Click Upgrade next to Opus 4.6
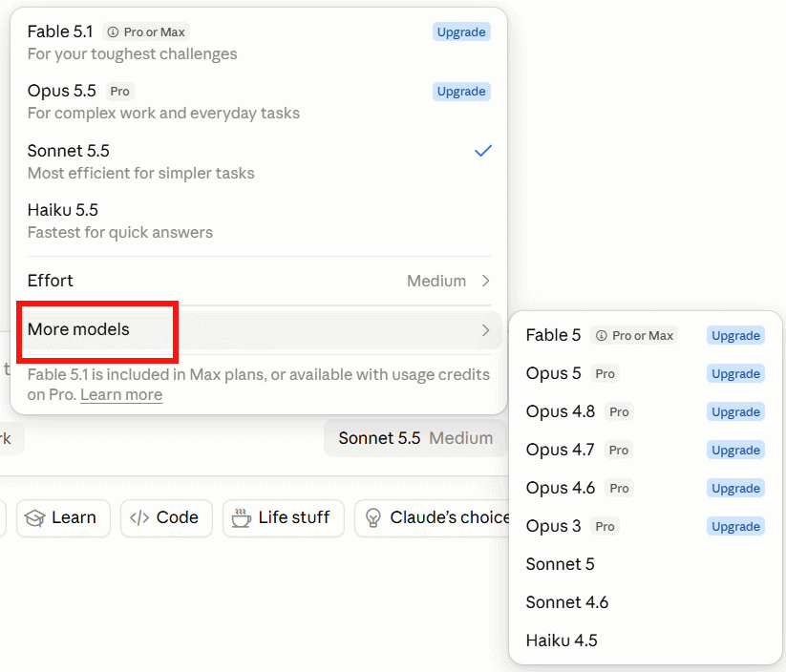This screenshot has height=672, width=786. click(x=736, y=488)
